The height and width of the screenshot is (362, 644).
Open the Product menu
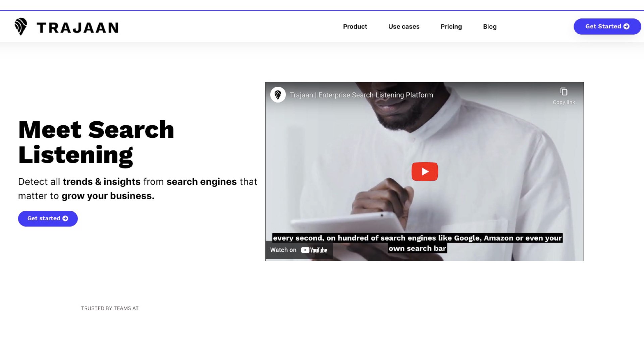pyautogui.click(x=355, y=26)
